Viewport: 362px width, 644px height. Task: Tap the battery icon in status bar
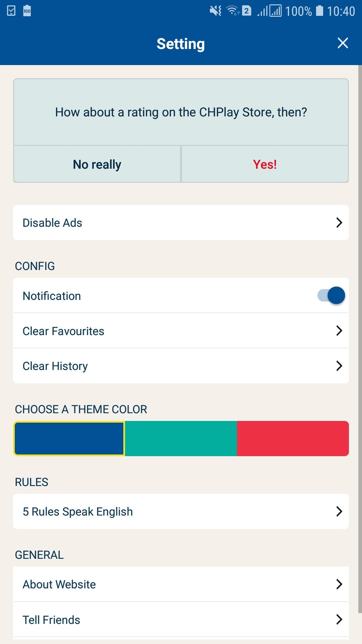click(320, 11)
